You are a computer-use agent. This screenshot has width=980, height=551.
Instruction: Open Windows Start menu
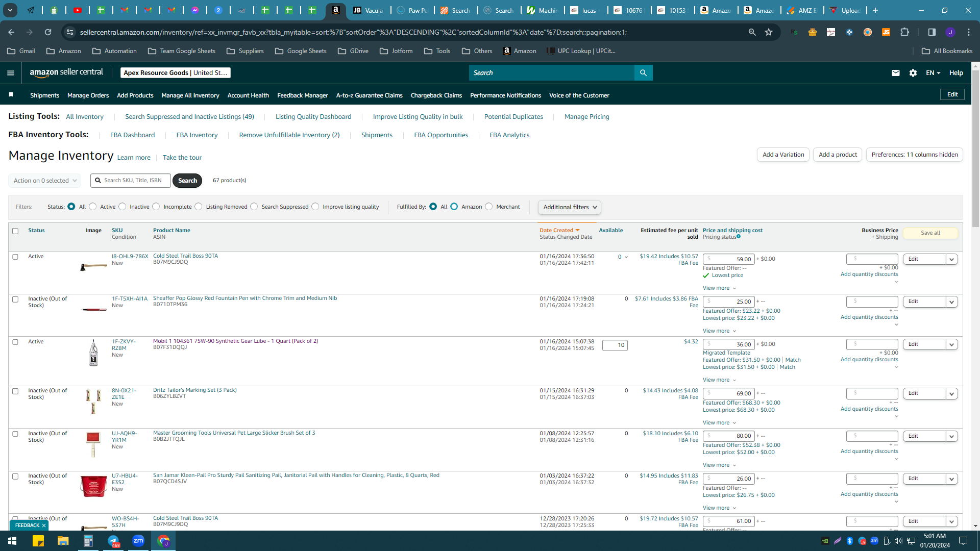[12, 541]
